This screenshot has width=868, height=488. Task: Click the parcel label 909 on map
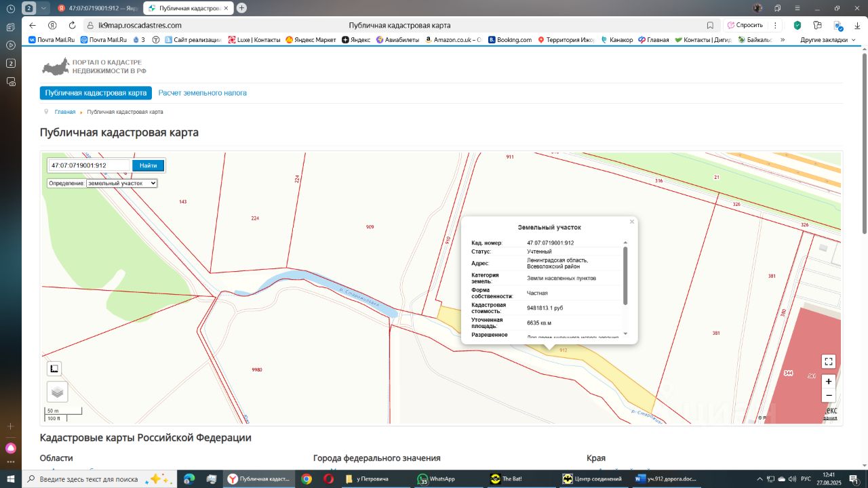click(370, 227)
